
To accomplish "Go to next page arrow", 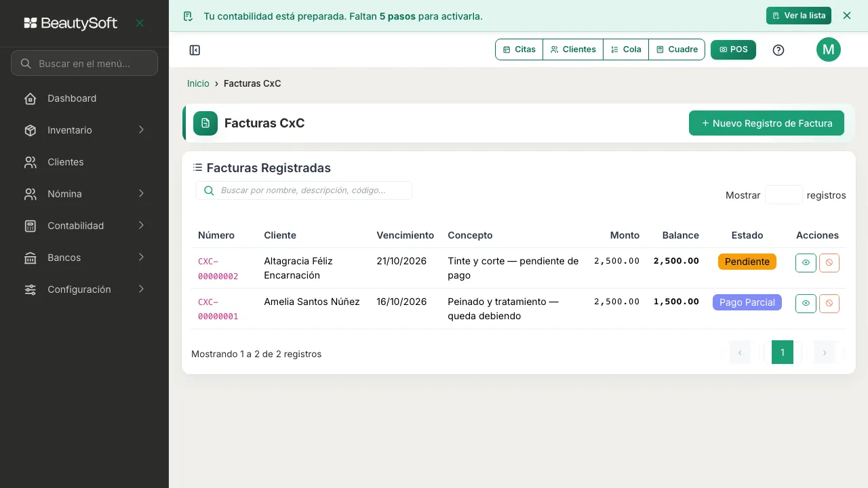I will click(x=825, y=352).
